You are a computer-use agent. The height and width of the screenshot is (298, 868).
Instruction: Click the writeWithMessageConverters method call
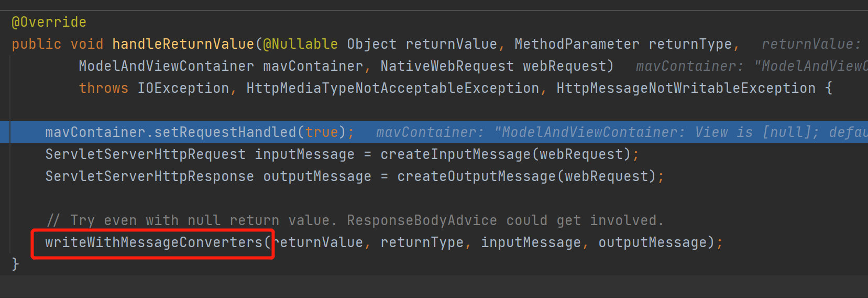(153, 242)
